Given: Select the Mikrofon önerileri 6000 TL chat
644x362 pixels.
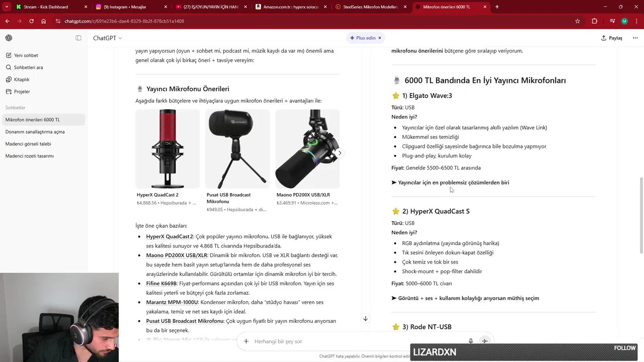Looking at the screenshot, I should pyautogui.click(x=44, y=120).
